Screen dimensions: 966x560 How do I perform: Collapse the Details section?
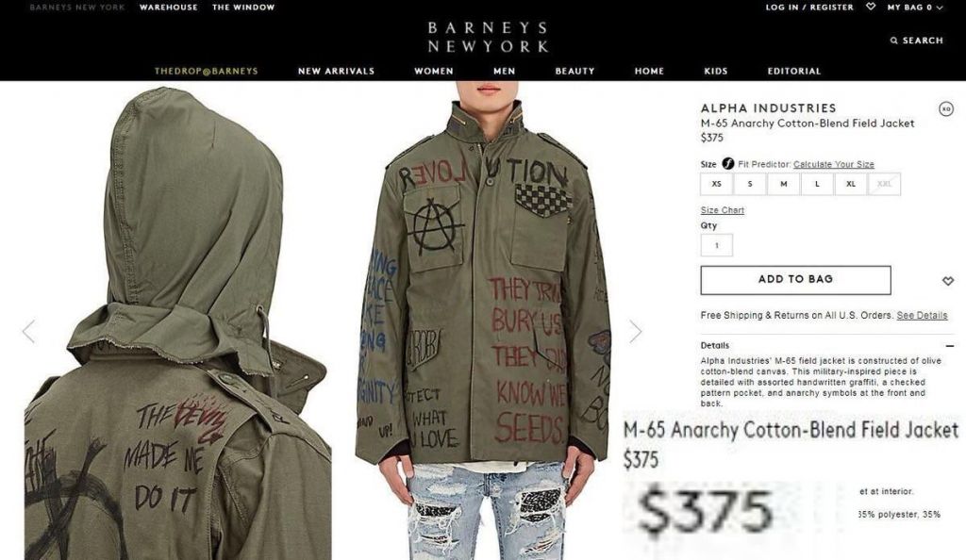click(x=949, y=346)
